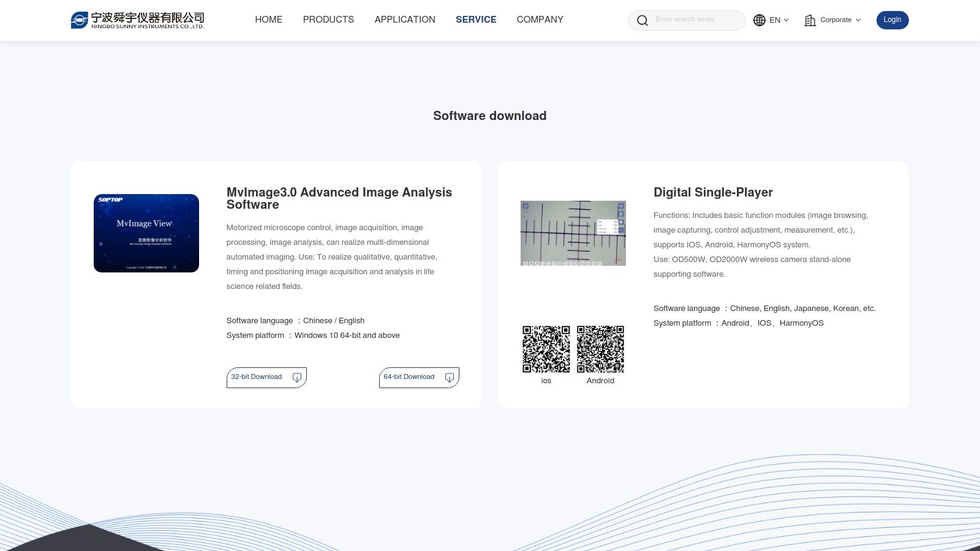The width and height of the screenshot is (980, 551).
Task: Click the MvImage3.0 Advanced Image Analysis Software title
Action: click(339, 198)
